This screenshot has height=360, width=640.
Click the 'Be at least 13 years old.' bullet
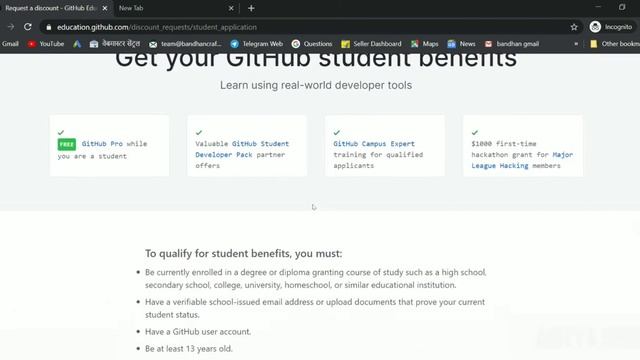(189, 349)
